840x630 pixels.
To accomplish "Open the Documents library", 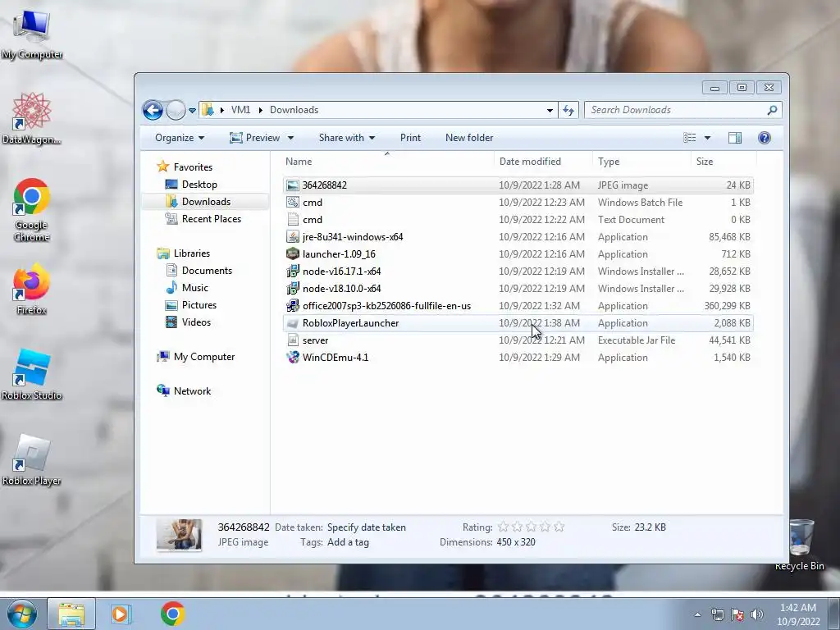I will coord(207,271).
